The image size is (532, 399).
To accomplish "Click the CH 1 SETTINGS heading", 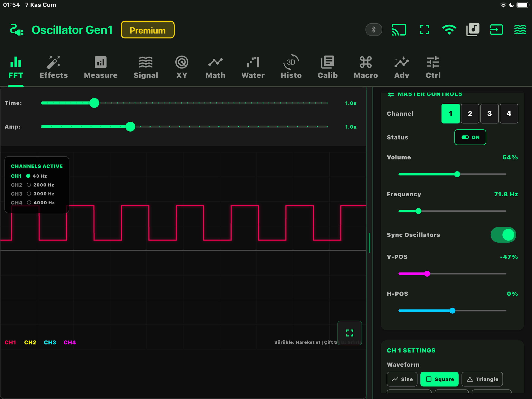I will point(411,350).
